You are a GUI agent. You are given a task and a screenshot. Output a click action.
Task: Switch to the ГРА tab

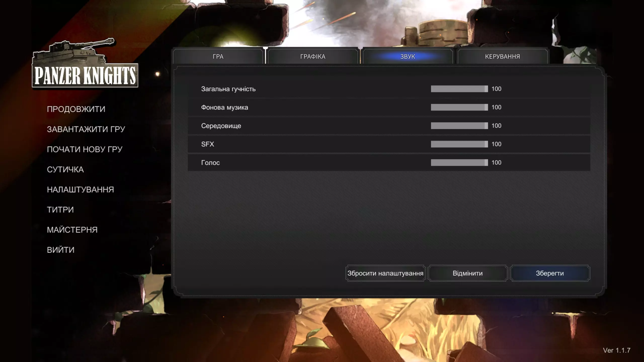click(218, 56)
